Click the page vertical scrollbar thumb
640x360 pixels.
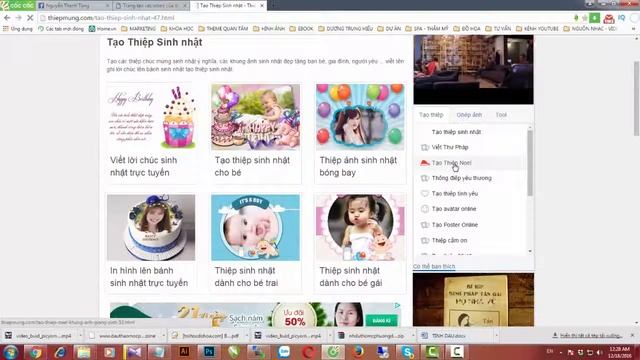coord(636,98)
